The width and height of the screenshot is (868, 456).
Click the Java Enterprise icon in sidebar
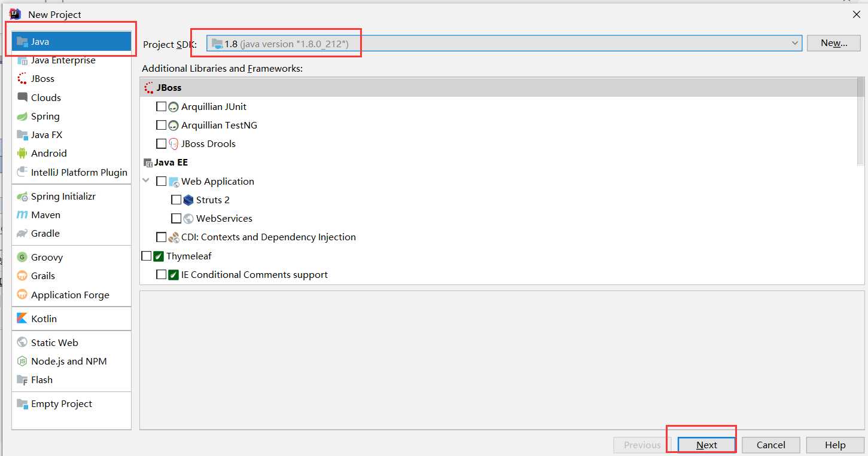tap(22, 60)
